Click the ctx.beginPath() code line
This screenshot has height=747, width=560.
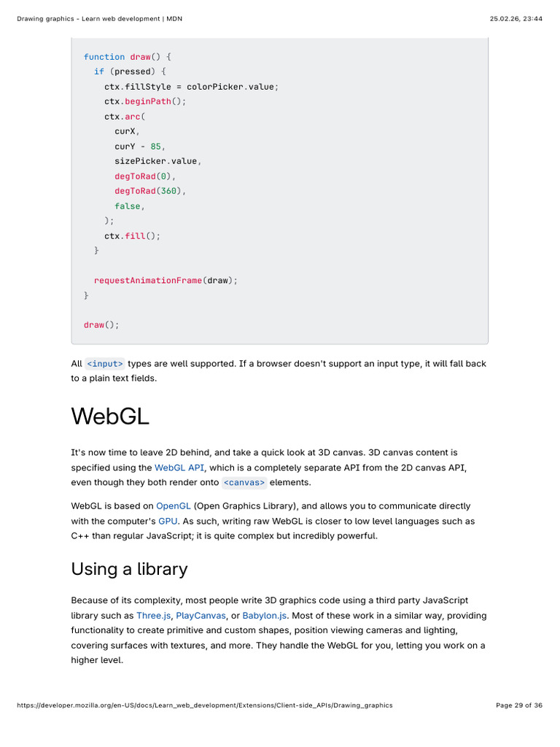point(145,101)
